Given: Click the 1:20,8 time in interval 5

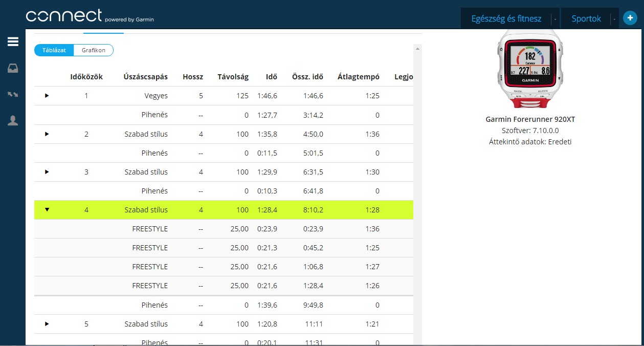Looking at the screenshot, I should [x=268, y=324].
